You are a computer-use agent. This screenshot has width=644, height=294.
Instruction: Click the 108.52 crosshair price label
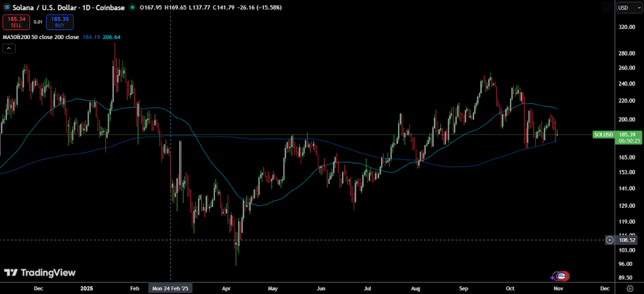(628, 240)
